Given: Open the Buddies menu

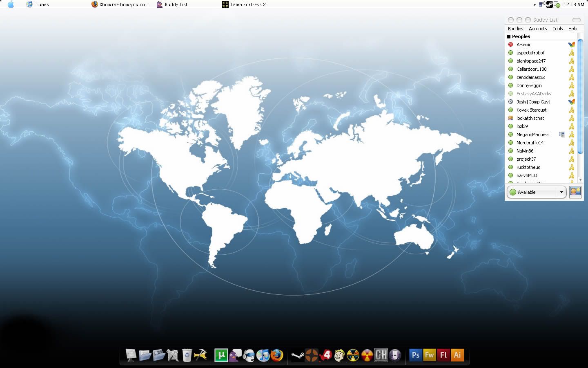Looking at the screenshot, I should pyautogui.click(x=515, y=29).
